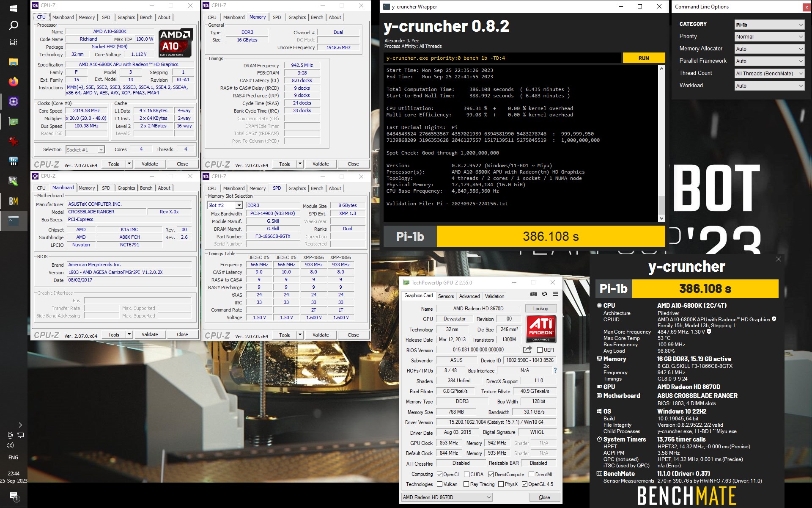Switch to the Advanced tab in GPU-Z
The height and width of the screenshot is (508, 812).
(469, 296)
